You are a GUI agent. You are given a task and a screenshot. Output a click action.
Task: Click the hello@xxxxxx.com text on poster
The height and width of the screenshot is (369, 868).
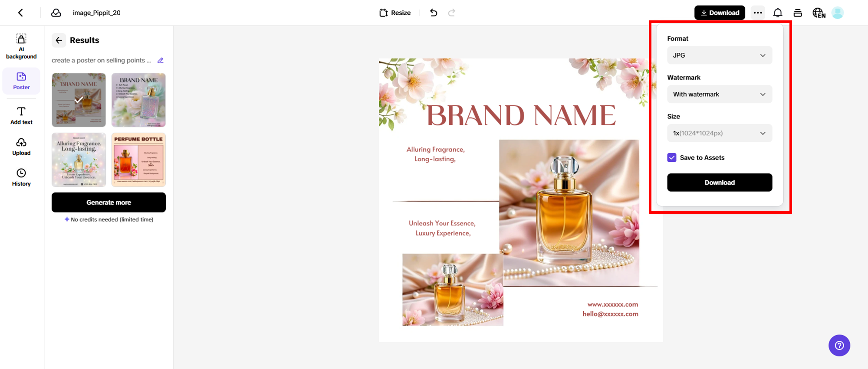610,314
